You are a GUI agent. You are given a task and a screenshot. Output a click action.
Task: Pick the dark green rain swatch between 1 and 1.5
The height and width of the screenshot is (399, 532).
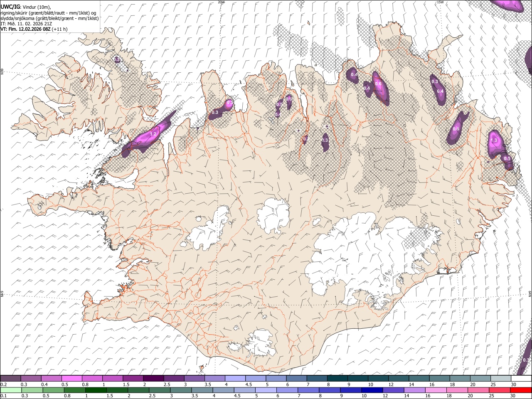point(96,390)
